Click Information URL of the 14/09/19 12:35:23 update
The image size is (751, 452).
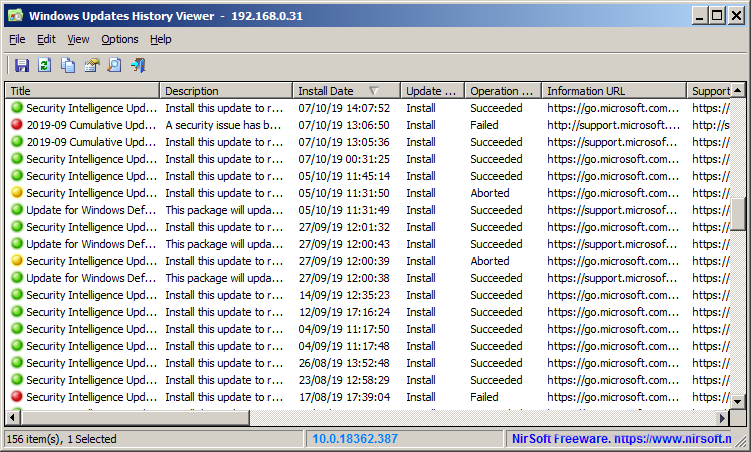[x=613, y=295]
